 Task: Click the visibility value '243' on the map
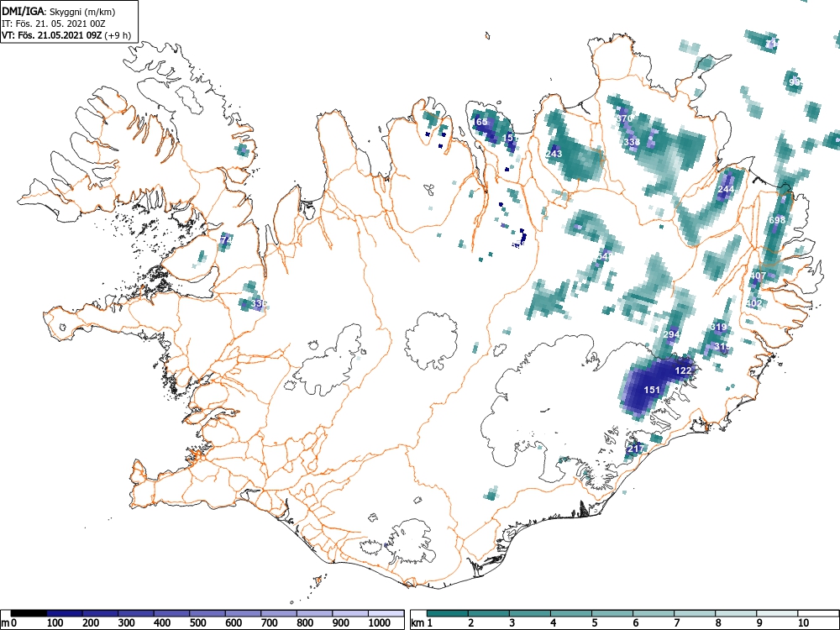(554, 154)
